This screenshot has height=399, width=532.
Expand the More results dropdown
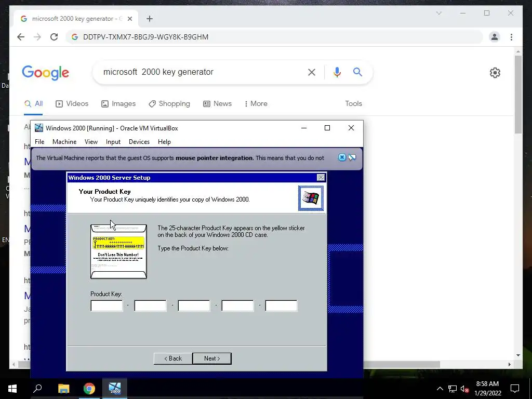(256, 104)
